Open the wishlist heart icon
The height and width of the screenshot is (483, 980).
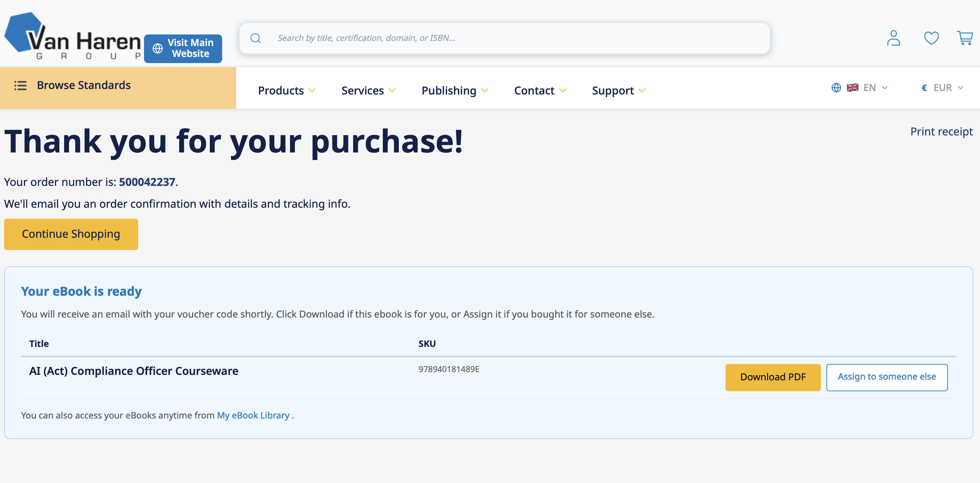pos(931,38)
